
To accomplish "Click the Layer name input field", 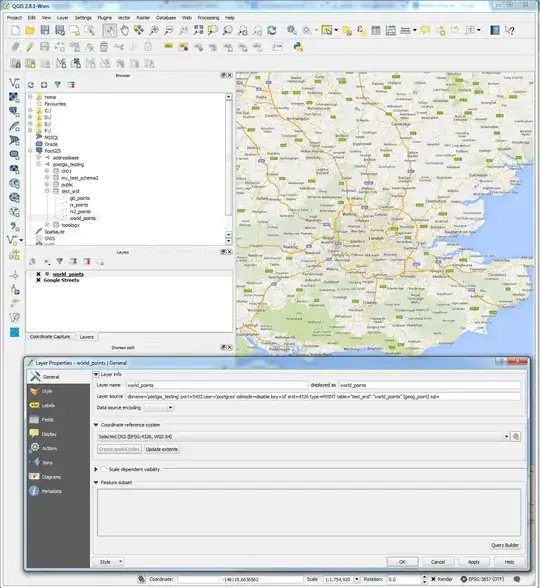I will pyautogui.click(x=217, y=385).
